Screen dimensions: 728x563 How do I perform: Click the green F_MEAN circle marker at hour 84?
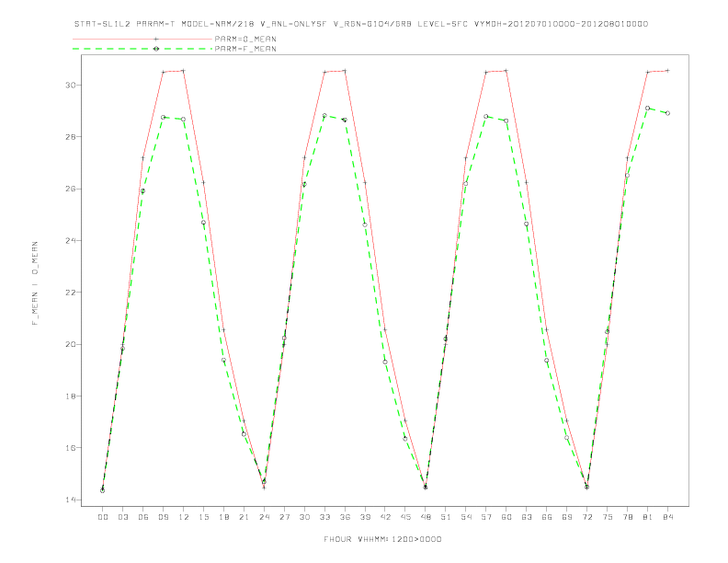668,113
